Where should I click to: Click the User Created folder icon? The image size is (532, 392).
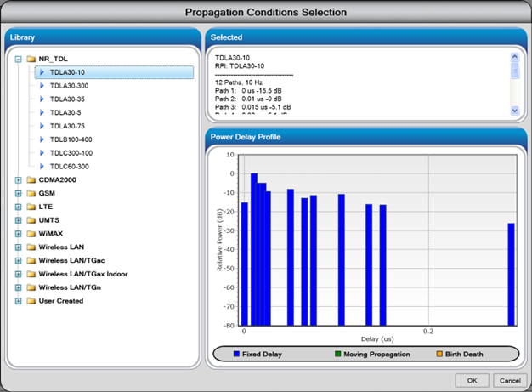[x=31, y=301]
